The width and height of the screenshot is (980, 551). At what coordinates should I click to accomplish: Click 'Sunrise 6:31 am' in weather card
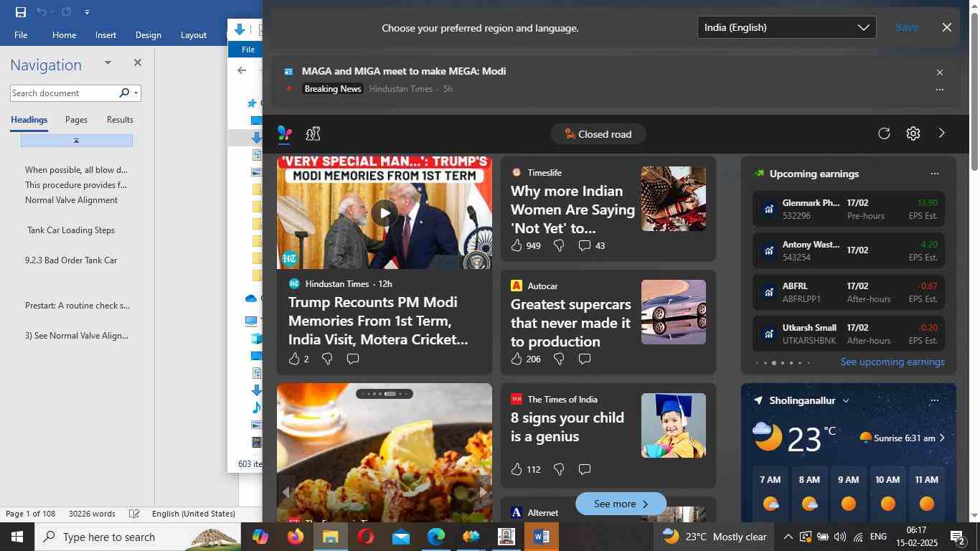point(903,438)
